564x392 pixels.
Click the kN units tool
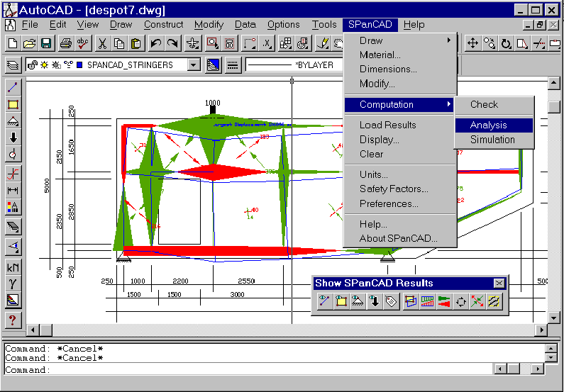point(13,267)
